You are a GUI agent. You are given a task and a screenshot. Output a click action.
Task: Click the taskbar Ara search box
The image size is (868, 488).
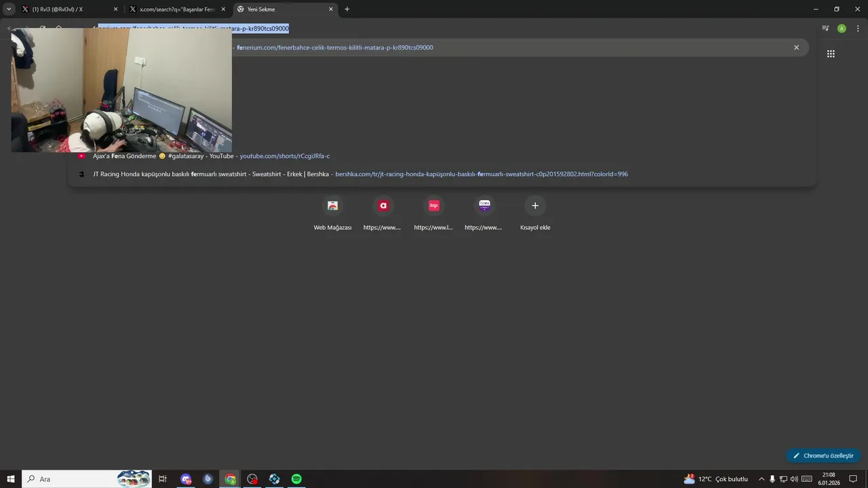[x=87, y=479]
